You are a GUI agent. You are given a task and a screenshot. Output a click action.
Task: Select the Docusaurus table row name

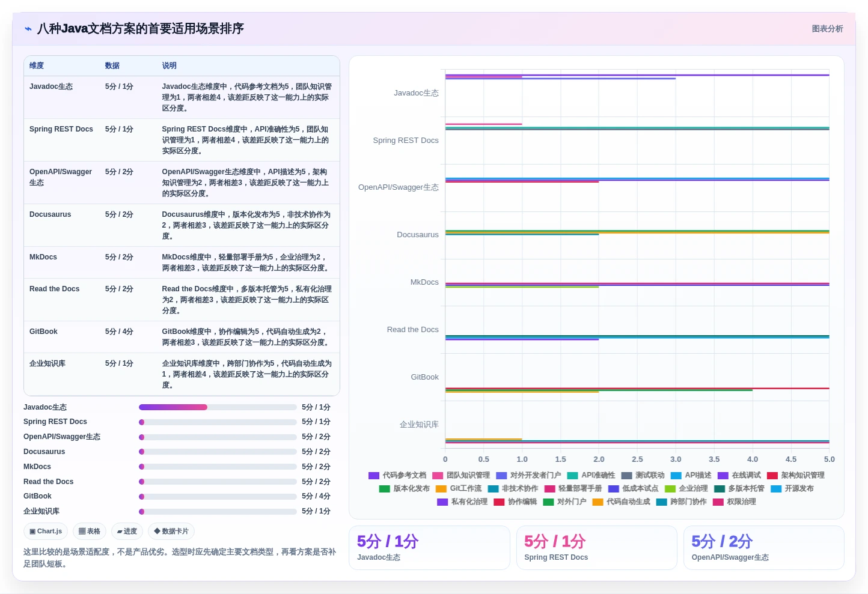(x=50, y=214)
